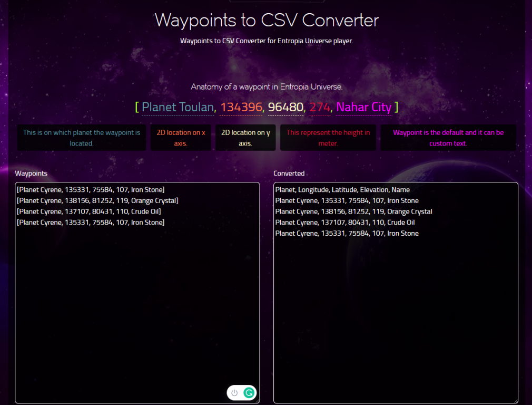Toggle the Grammarly power button

(234, 393)
